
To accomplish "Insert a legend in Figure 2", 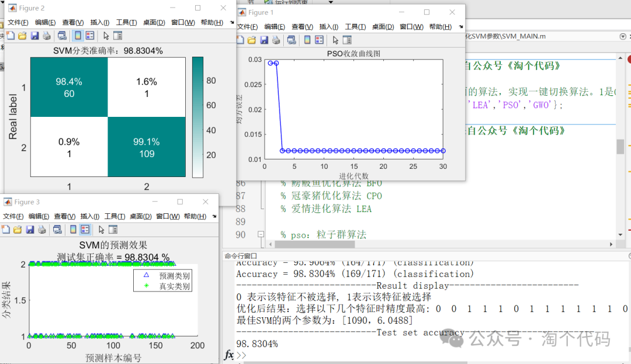I will (89, 36).
